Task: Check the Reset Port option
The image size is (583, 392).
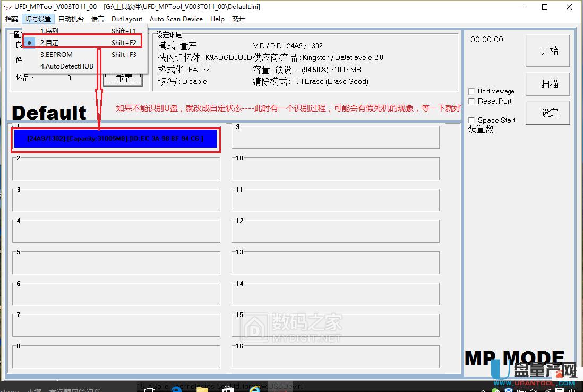Action: 471,101
